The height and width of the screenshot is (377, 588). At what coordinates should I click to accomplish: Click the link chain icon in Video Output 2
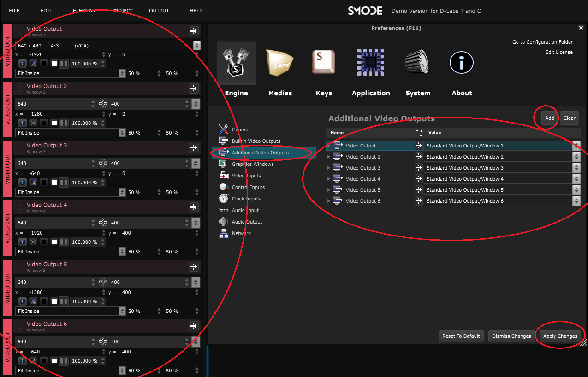click(103, 104)
